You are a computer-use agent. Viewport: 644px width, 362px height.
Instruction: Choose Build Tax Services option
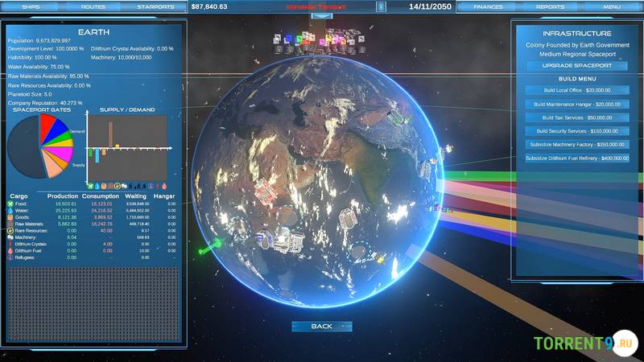576,117
